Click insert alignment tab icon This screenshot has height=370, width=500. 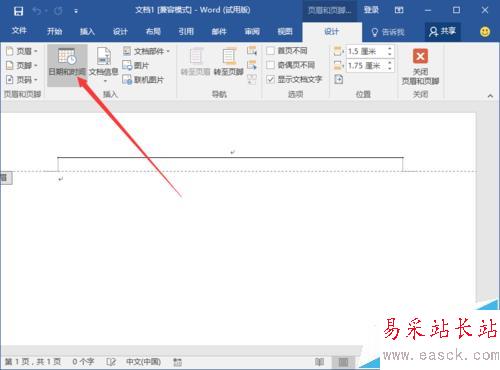click(x=339, y=79)
